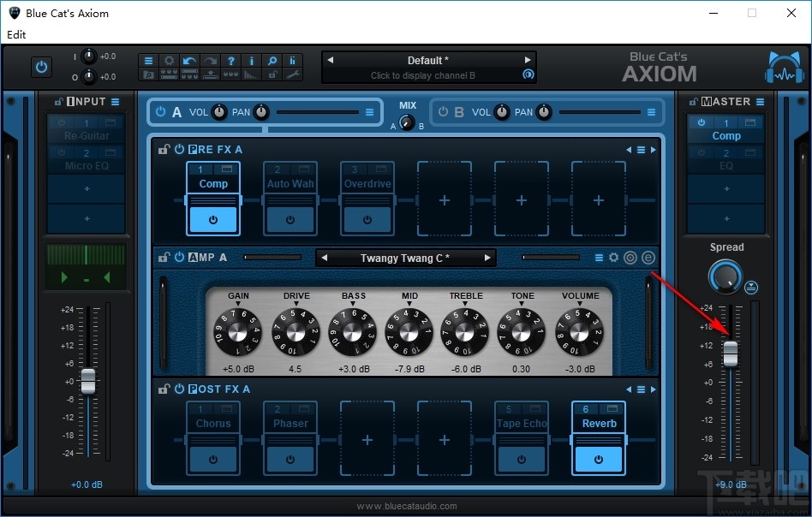Screen dimensions: 812x517
Task: Select the Comp slot in Master section
Action: 726,129
